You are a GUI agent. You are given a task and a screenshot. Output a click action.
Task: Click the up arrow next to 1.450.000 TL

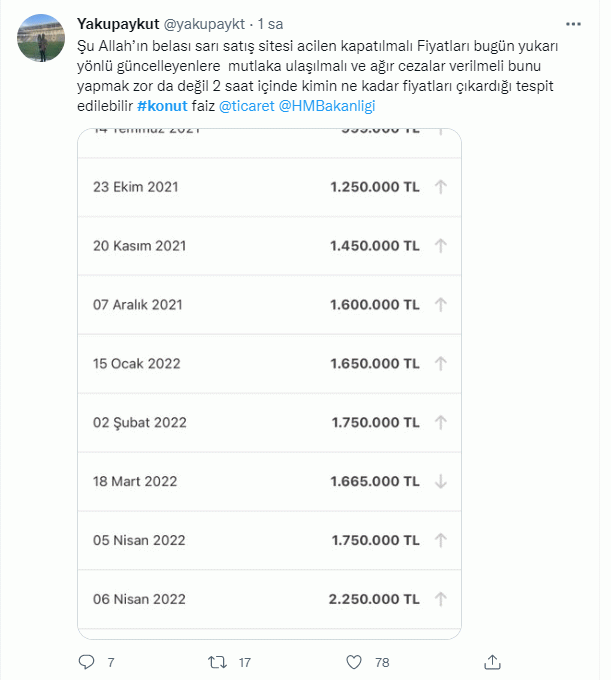point(441,246)
